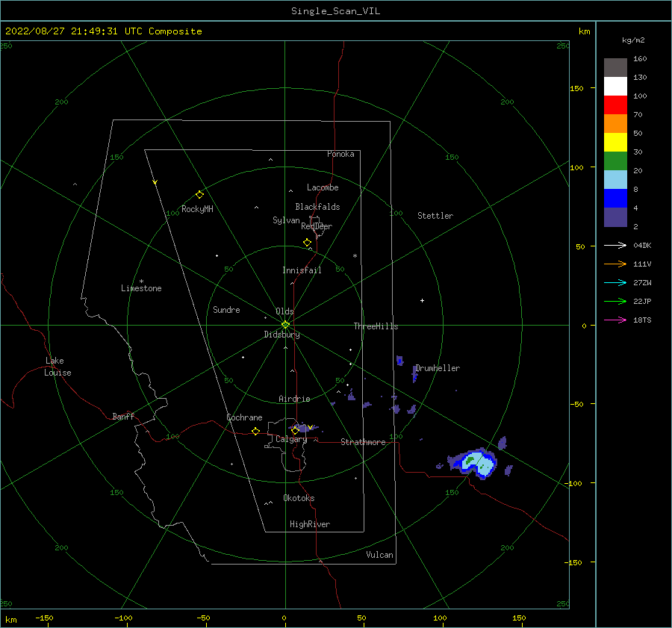The height and width of the screenshot is (628, 672).
Task: Click the Limestone label
Action: pyautogui.click(x=141, y=288)
